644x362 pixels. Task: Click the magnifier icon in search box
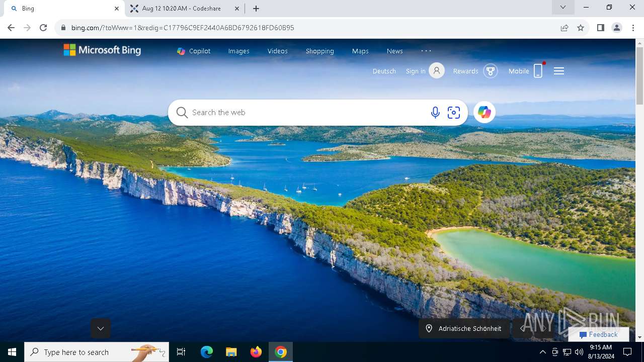(x=182, y=113)
